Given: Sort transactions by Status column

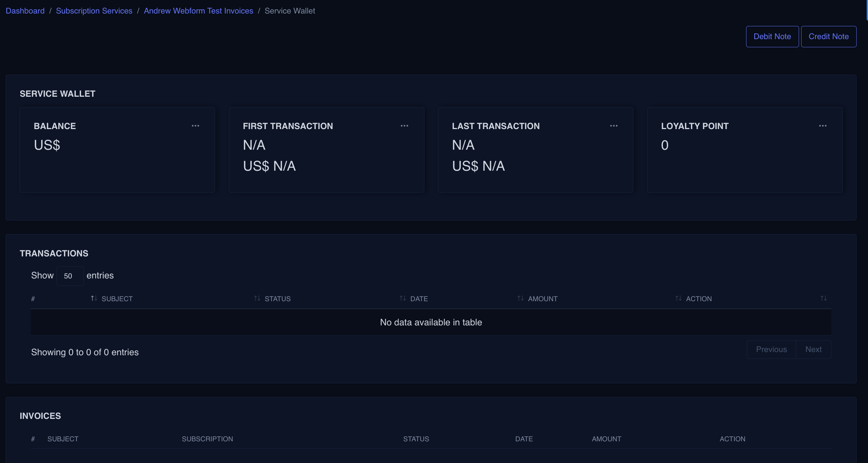Looking at the screenshot, I should point(277,299).
